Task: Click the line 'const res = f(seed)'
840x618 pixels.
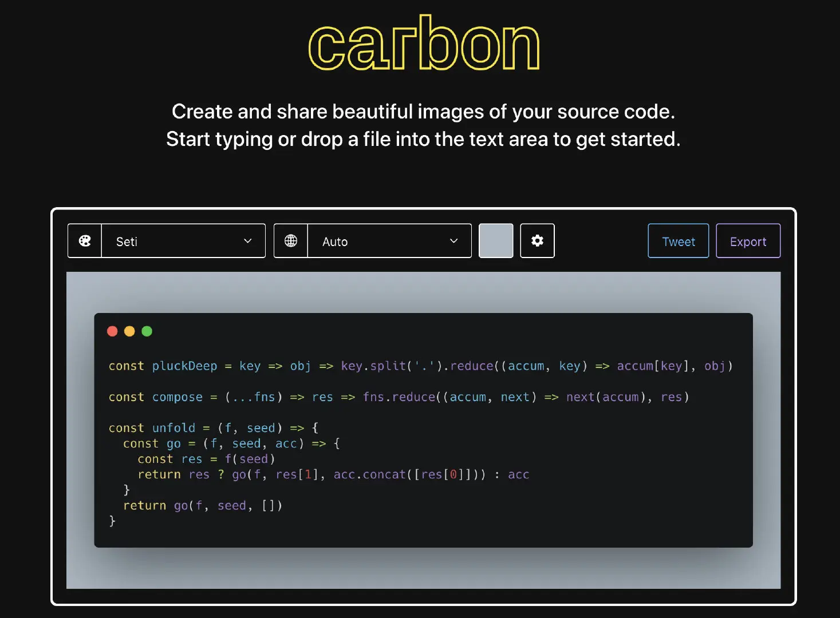Action: [206, 459]
